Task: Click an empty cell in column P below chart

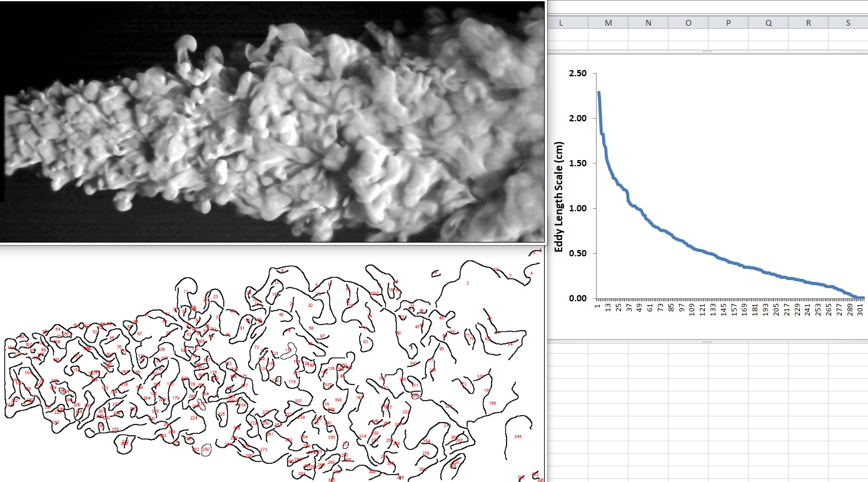Action: pos(728,388)
